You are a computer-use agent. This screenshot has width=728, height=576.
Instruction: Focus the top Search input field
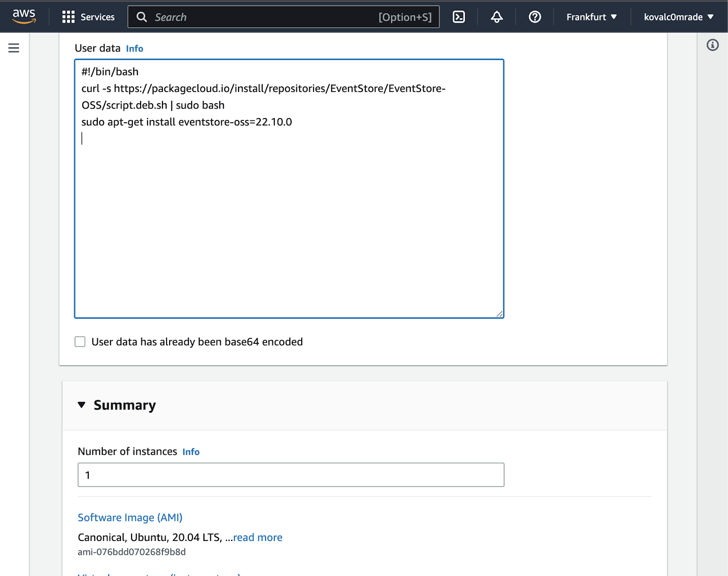pyautogui.click(x=283, y=17)
